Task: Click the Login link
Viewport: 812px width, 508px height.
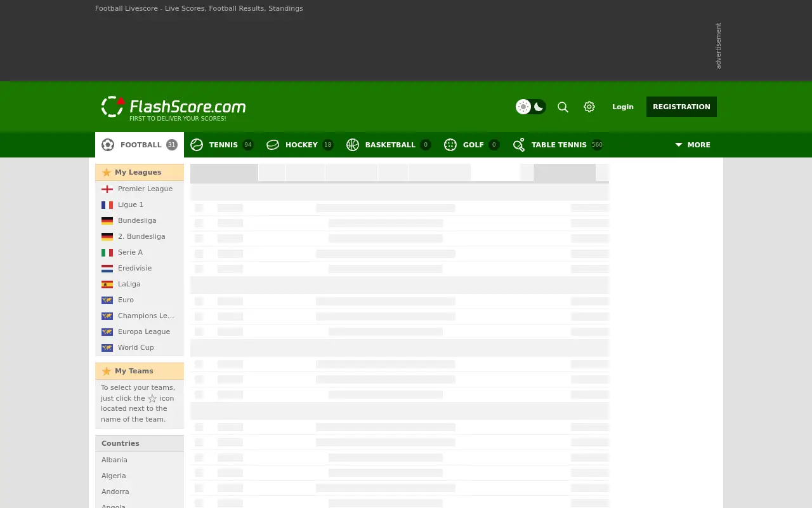Action: pyautogui.click(x=623, y=107)
